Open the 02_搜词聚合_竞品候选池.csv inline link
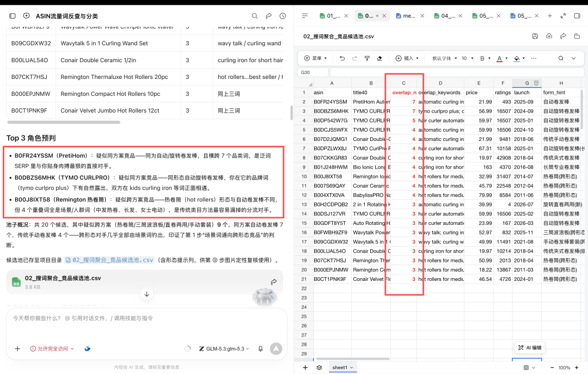The width and height of the screenshot is (588, 374). pyautogui.click(x=109, y=260)
